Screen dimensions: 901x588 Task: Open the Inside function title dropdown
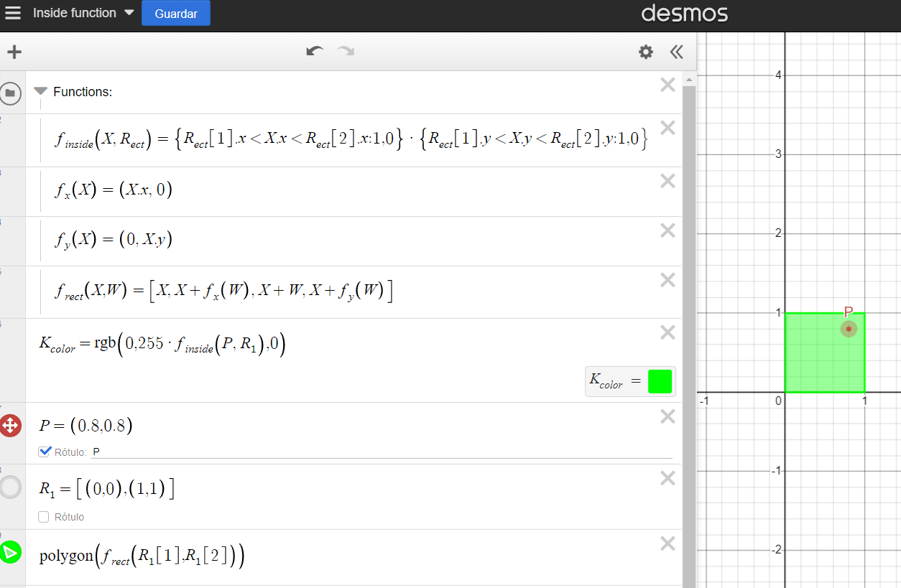83,13
